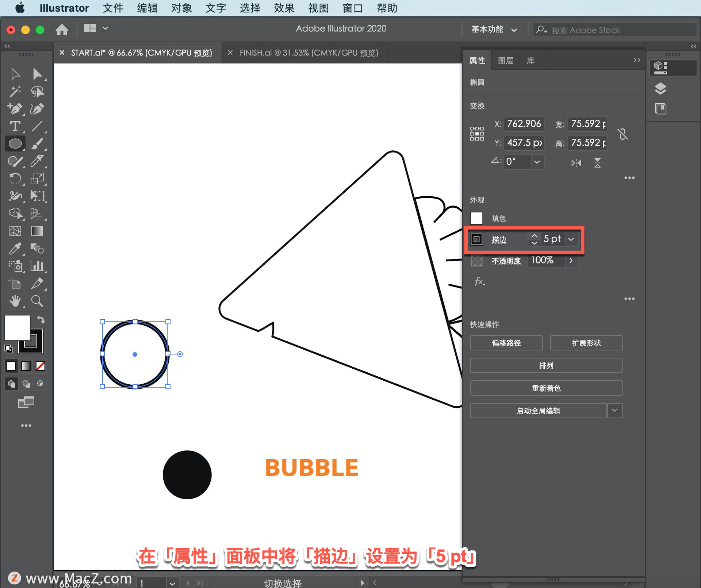
Task: Select the Zoom magnifier tool
Action: pos(37,301)
